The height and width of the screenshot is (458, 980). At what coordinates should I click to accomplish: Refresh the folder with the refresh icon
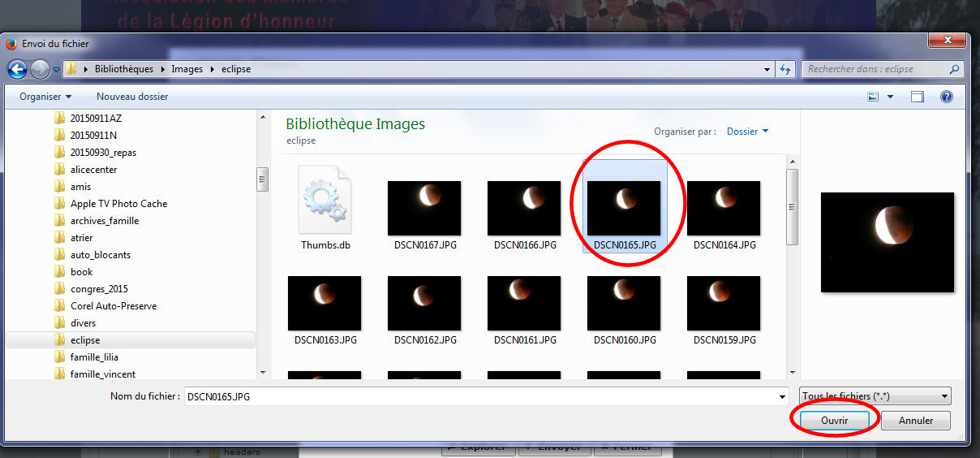coord(784,70)
